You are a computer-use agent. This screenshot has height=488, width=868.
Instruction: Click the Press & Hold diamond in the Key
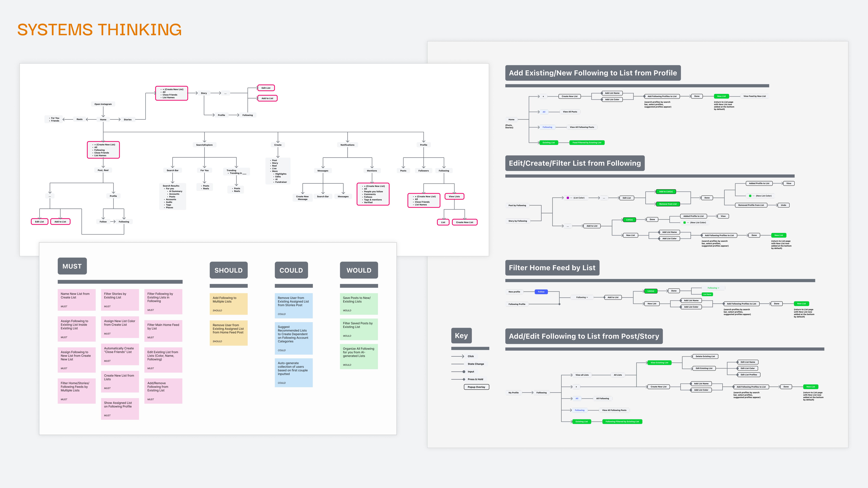[464, 379]
